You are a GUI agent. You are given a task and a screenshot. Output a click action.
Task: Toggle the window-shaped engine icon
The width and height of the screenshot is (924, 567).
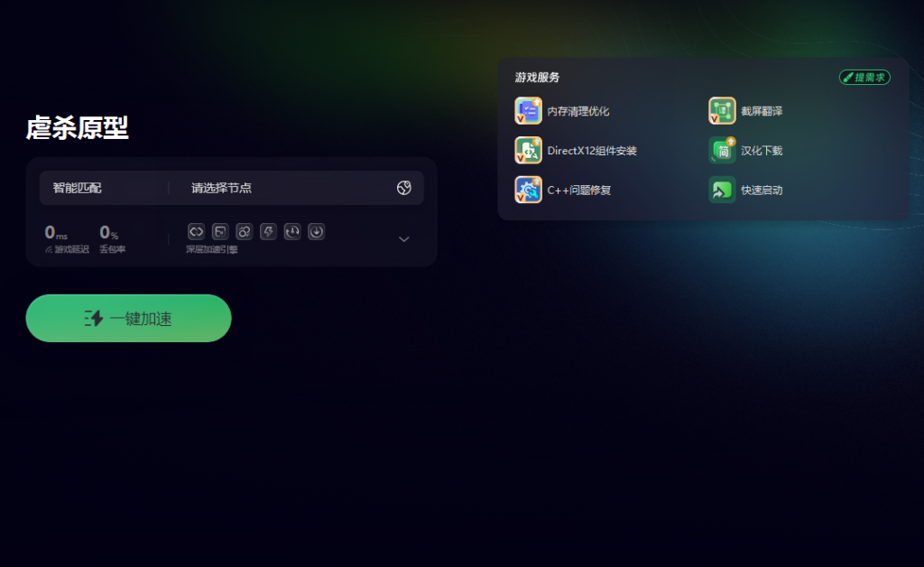(220, 232)
